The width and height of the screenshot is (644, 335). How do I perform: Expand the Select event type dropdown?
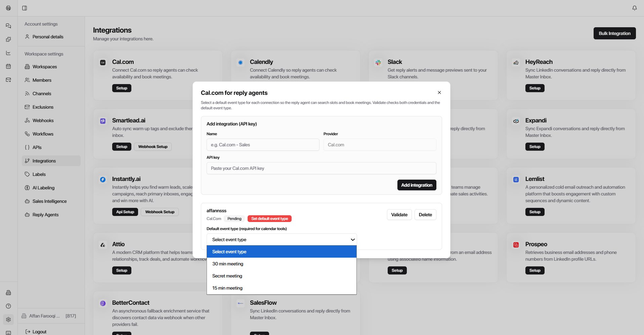282,239
